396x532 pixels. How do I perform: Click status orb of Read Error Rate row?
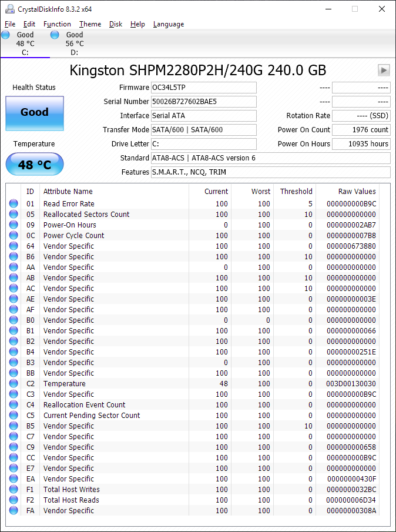click(x=14, y=203)
